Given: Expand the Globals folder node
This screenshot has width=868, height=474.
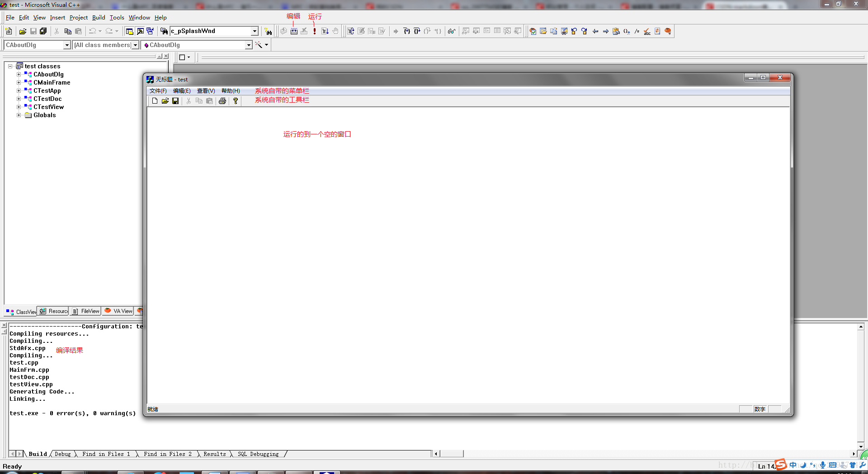Looking at the screenshot, I should click(19, 115).
